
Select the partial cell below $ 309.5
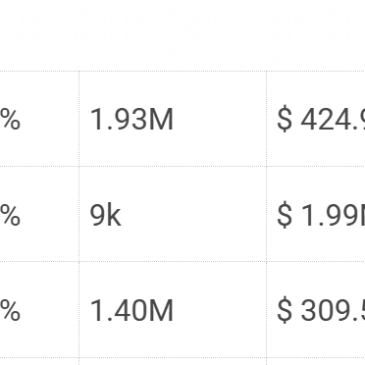click(316, 362)
